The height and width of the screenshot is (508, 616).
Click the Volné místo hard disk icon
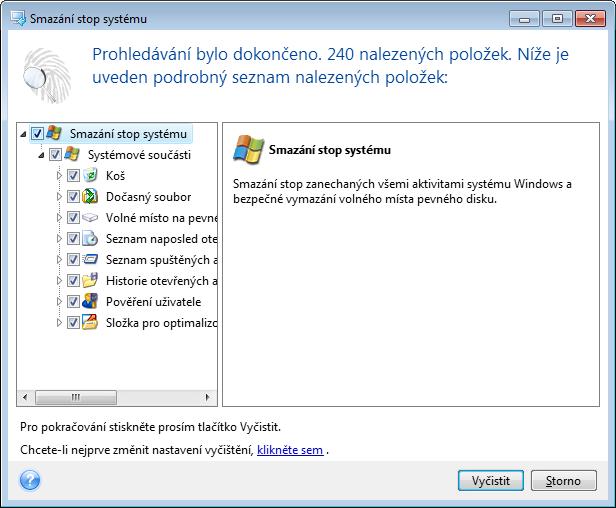coord(90,217)
